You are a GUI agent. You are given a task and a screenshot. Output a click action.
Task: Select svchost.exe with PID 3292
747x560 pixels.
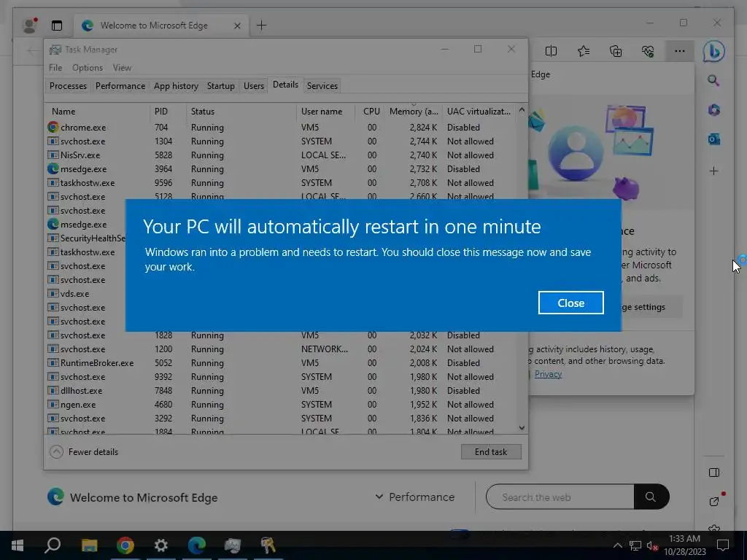point(281,418)
